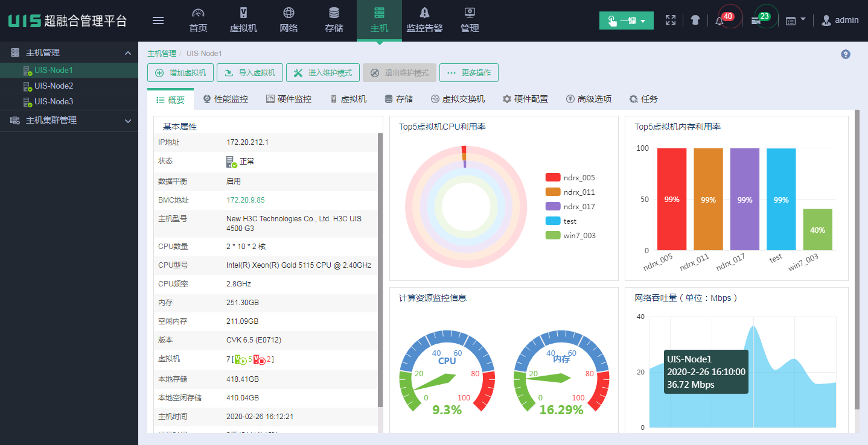This screenshot has width=868, height=445.
Task: Switch to the 存储 host tab
Action: coord(399,99)
